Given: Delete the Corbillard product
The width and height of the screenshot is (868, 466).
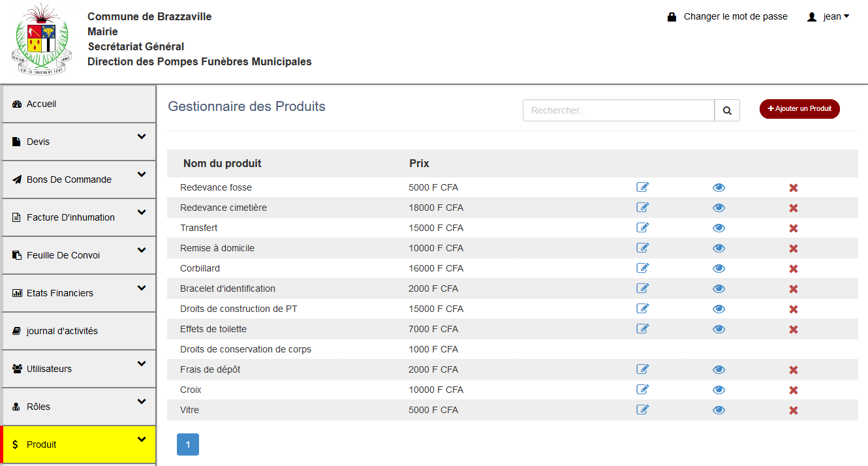Looking at the screenshot, I should pyautogui.click(x=794, y=269).
